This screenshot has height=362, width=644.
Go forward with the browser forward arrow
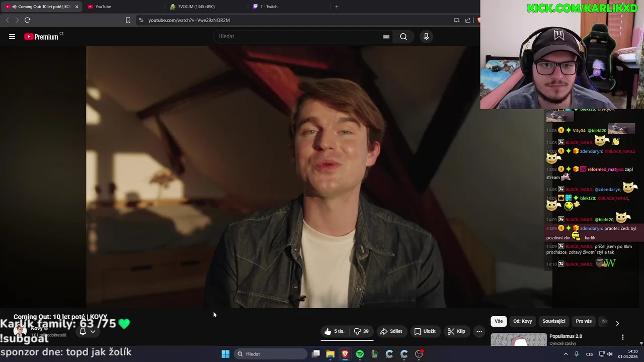17,20
